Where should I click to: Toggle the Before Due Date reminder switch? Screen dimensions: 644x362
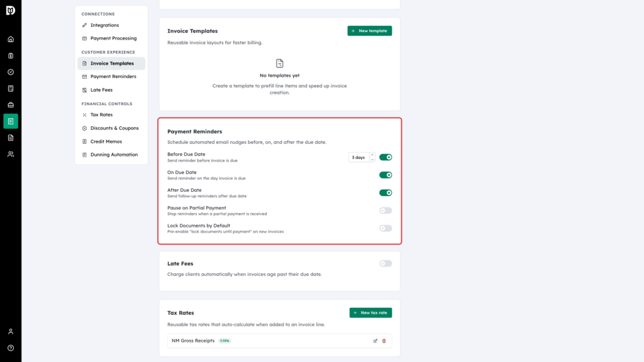point(386,157)
